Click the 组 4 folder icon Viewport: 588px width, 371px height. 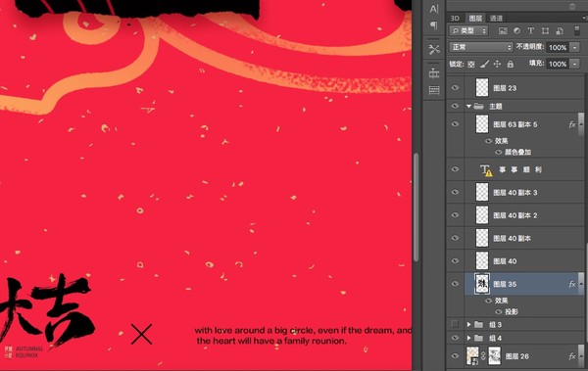pos(478,338)
